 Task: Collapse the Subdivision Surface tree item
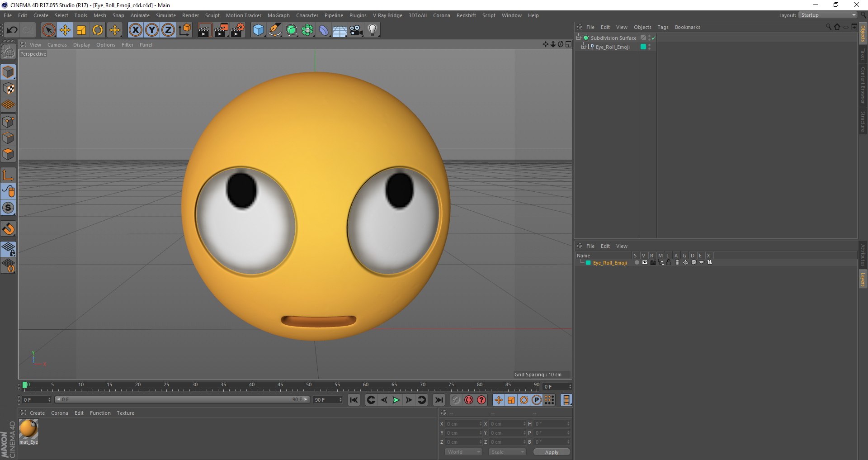579,38
